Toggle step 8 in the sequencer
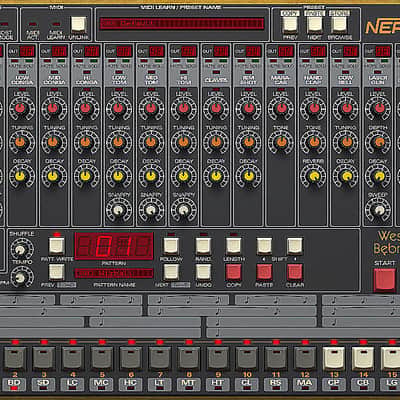The width and height of the screenshot is (400, 400). (189, 358)
